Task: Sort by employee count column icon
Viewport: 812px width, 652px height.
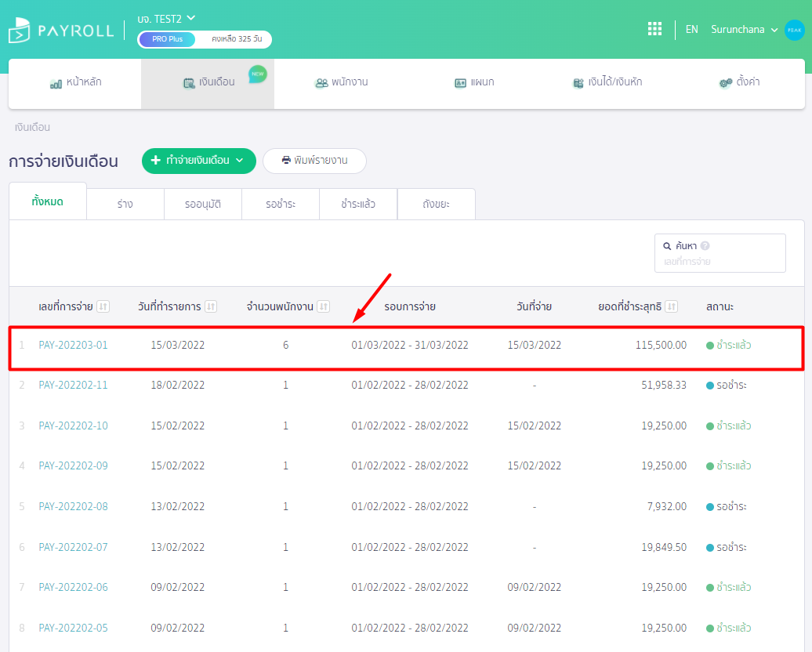Action: [x=323, y=306]
